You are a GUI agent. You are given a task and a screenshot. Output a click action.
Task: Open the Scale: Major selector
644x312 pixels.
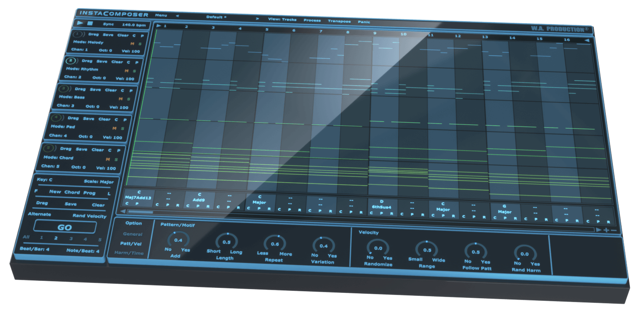click(98, 181)
